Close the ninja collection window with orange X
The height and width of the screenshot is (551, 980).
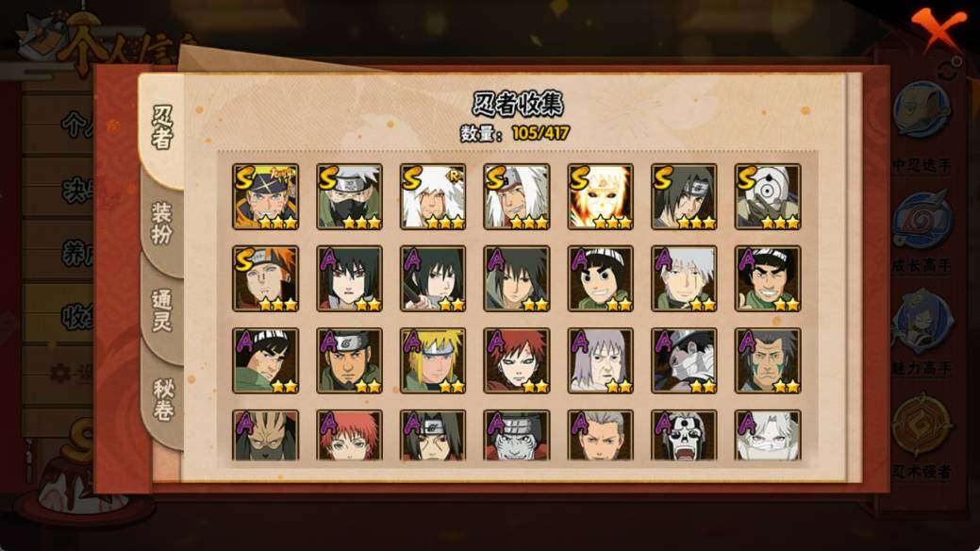coord(938,28)
